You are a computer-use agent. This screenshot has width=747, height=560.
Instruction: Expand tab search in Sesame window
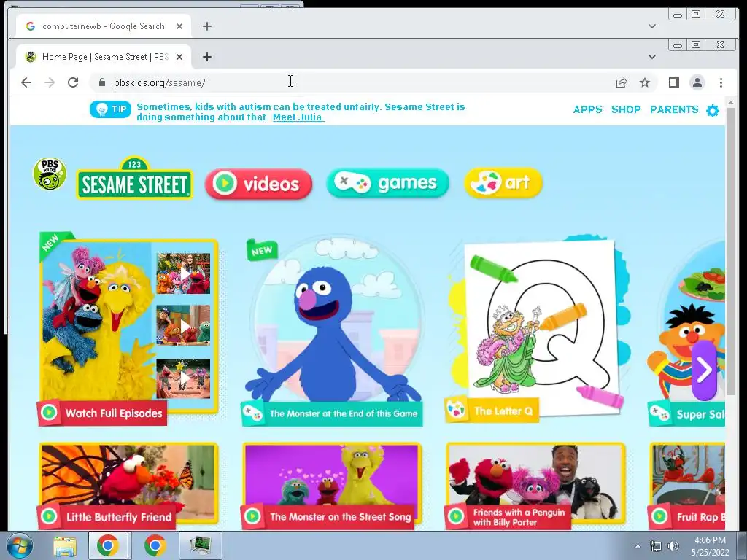(652, 57)
